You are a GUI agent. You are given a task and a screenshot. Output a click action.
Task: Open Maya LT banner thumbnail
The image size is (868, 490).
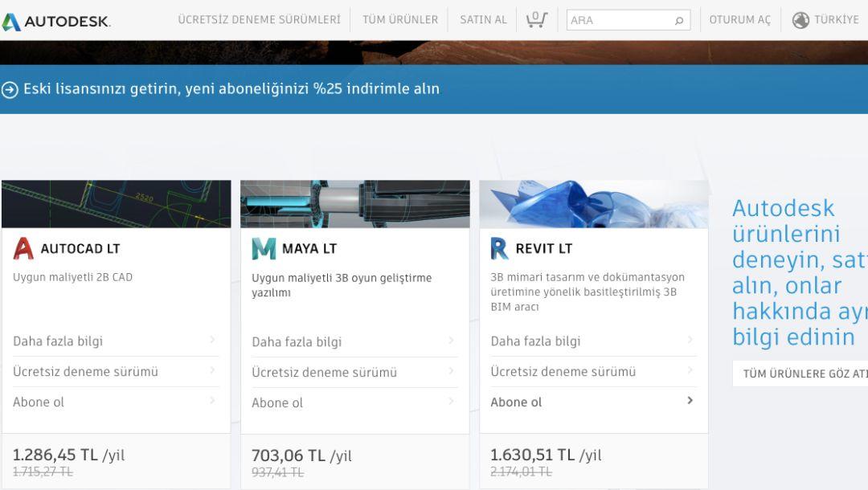coord(355,204)
